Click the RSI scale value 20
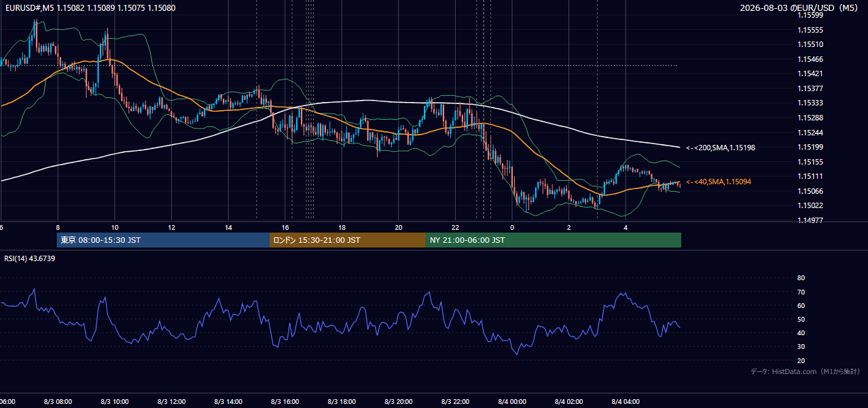 pyautogui.click(x=801, y=360)
